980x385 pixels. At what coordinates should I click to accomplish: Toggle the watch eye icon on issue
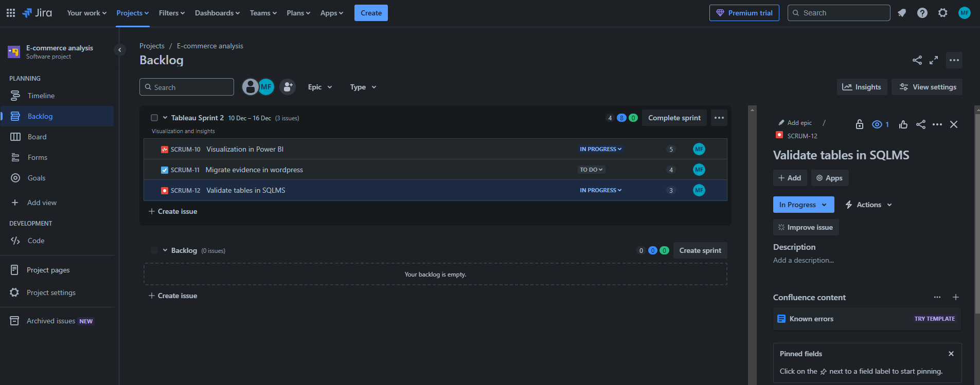877,124
